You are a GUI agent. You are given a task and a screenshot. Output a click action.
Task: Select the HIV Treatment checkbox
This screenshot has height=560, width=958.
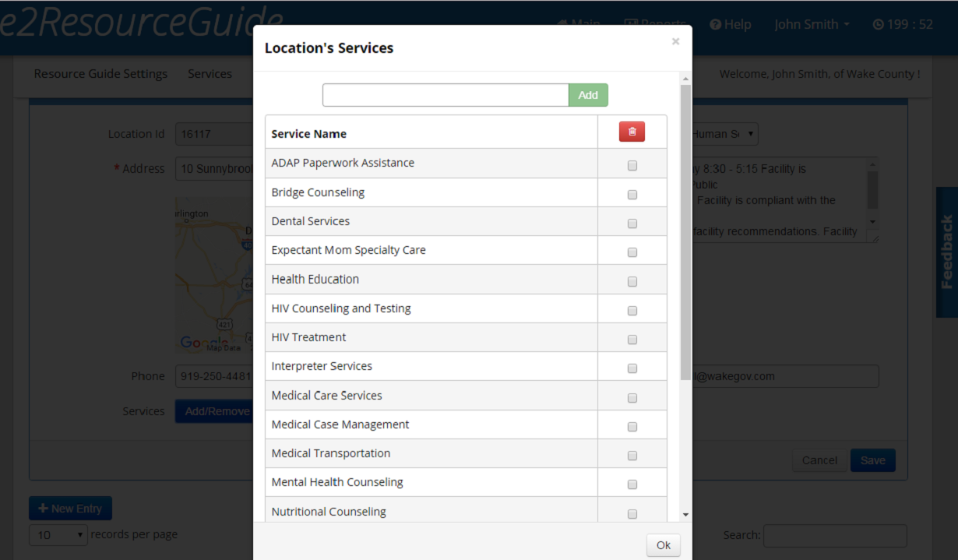[x=632, y=340]
